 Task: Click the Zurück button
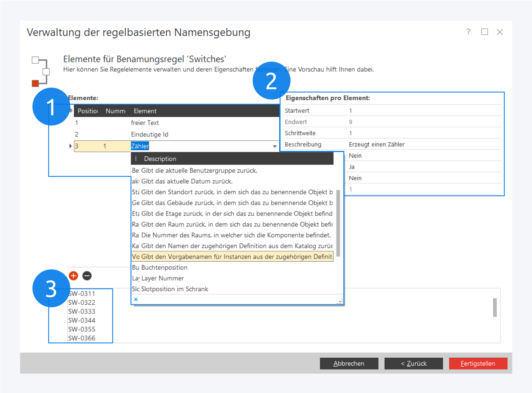click(x=413, y=363)
